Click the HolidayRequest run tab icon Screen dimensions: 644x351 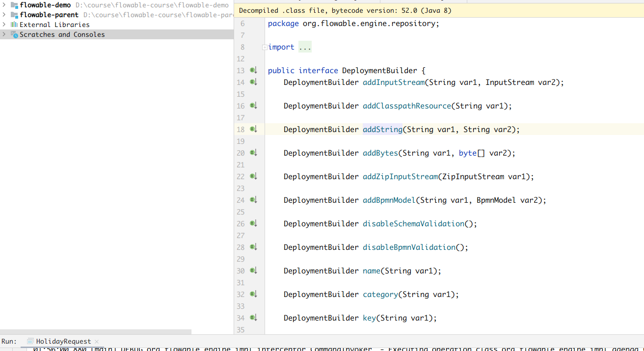[x=30, y=341]
